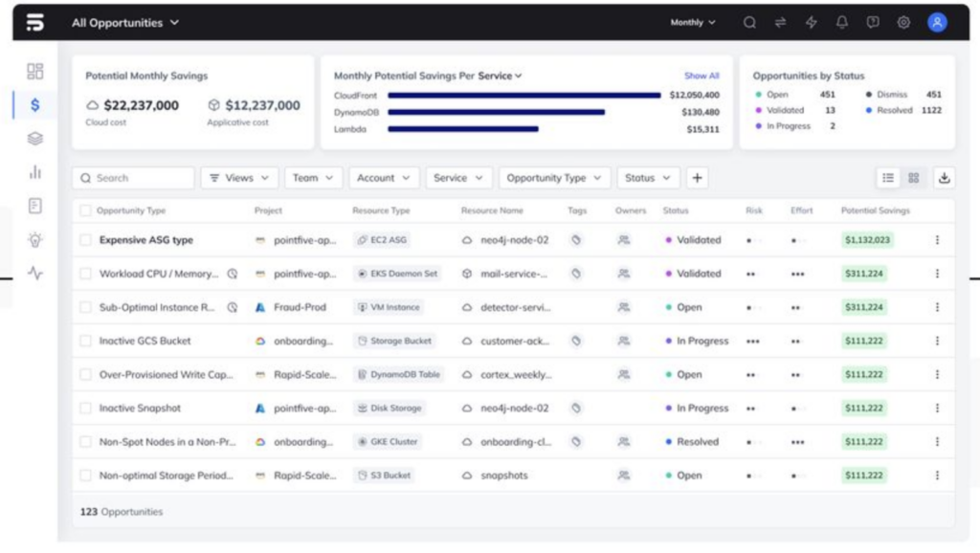Open the Status filter dropdown
980x553 pixels.
coord(648,177)
